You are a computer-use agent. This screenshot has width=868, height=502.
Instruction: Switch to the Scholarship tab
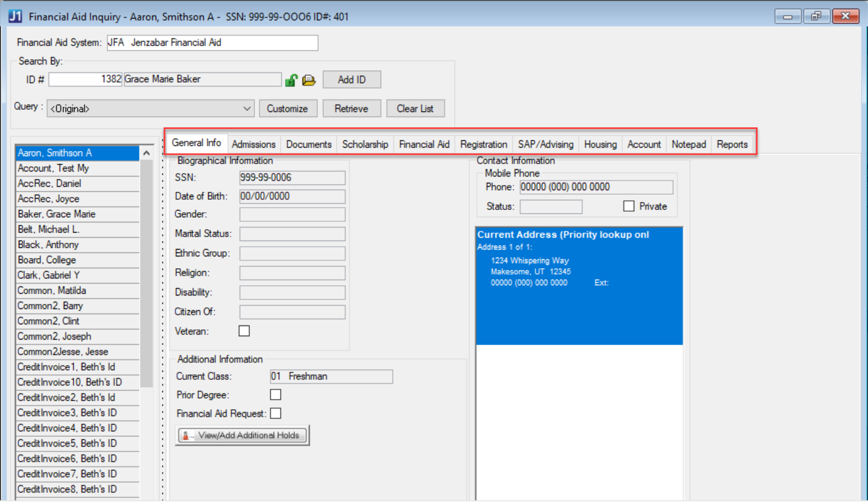(365, 144)
